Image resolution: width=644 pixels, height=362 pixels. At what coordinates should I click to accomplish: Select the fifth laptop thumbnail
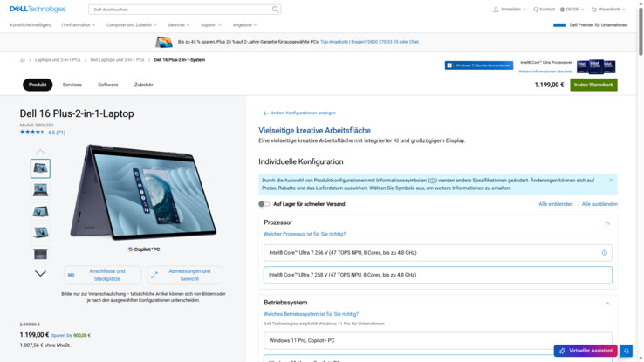coord(40,254)
